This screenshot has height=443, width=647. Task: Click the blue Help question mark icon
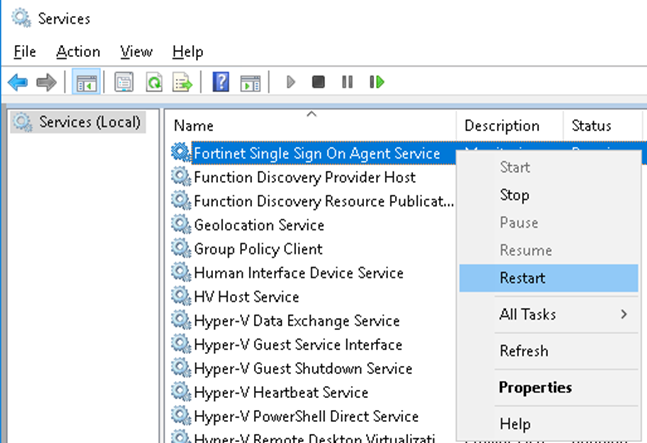coord(222,82)
